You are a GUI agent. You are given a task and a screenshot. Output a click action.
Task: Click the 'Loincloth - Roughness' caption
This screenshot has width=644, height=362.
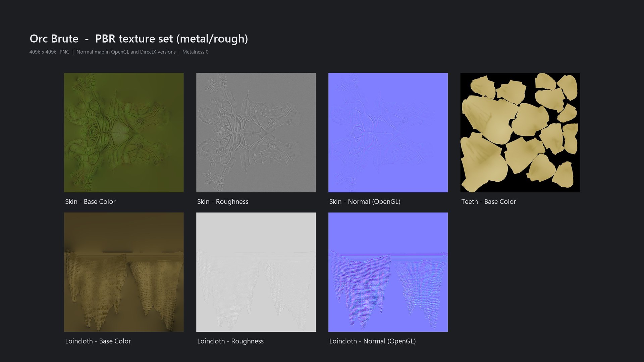click(230, 341)
